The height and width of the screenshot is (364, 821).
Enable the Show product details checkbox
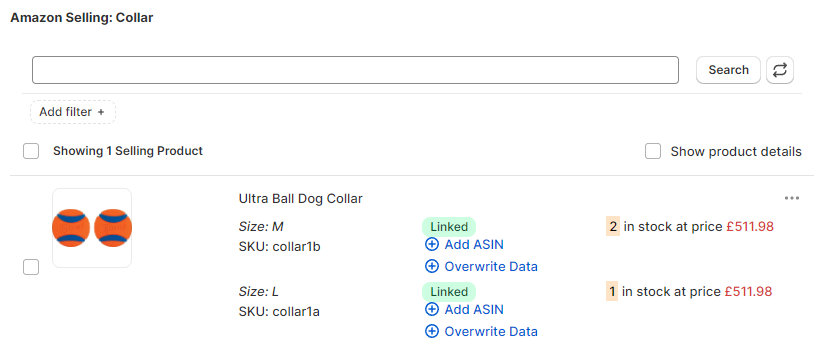click(652, 151)
